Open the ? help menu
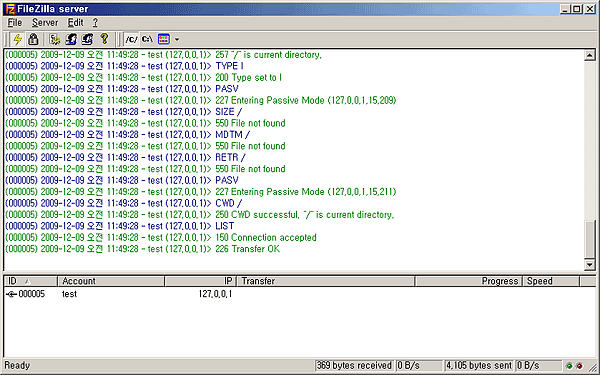 point(95,23)
